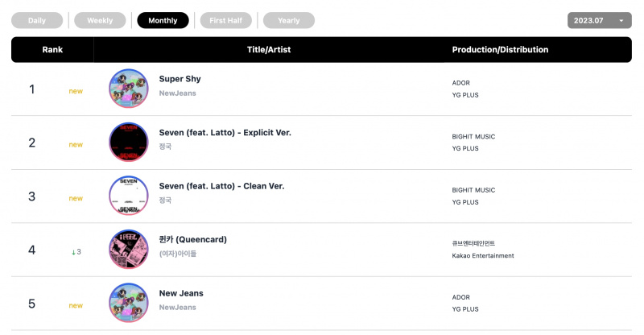Open the Seven Clean Ver. cover image
The image size is (644, 335).
(x=129, y=196)
